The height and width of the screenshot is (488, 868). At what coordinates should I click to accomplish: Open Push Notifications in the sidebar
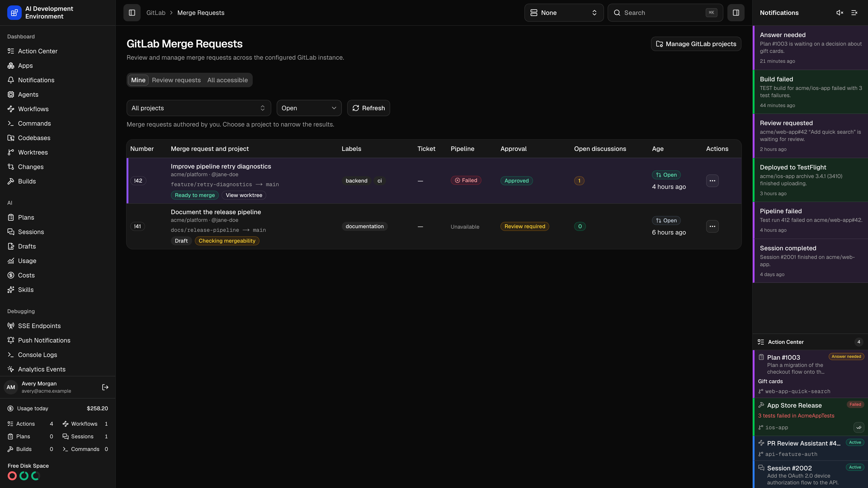(x=58, y=340)
